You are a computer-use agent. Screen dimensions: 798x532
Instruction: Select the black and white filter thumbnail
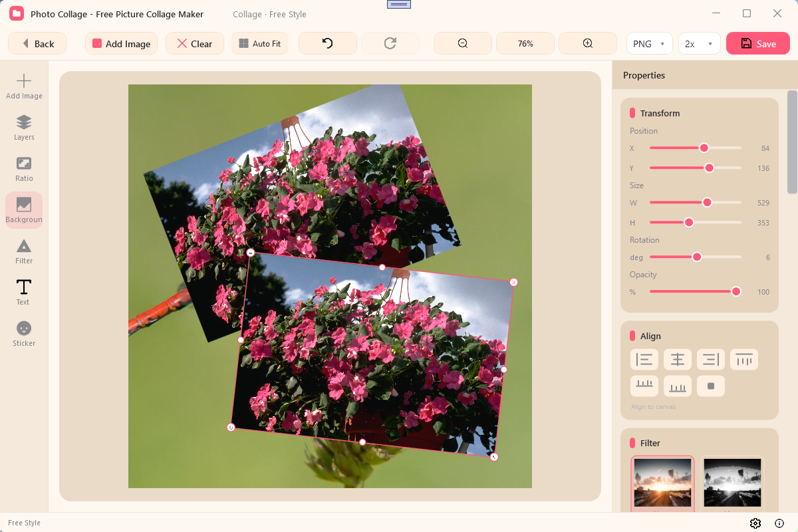pos(733,484)
